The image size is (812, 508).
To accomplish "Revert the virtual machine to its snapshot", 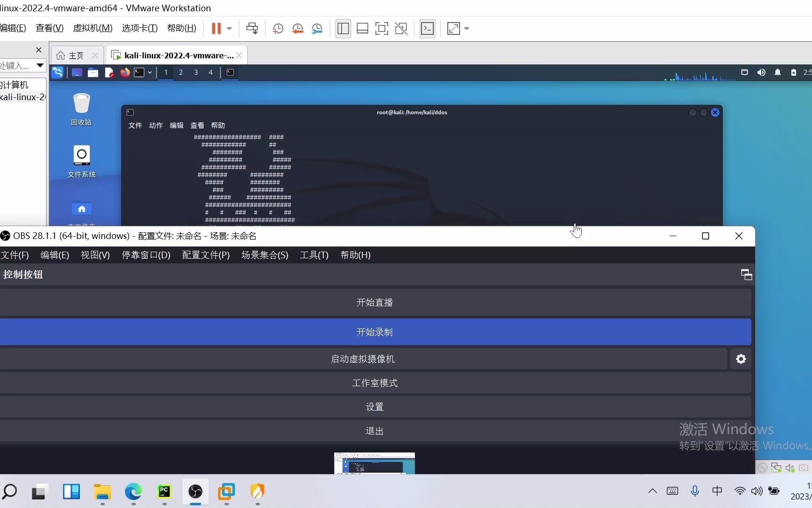I will tap(297, 29).
